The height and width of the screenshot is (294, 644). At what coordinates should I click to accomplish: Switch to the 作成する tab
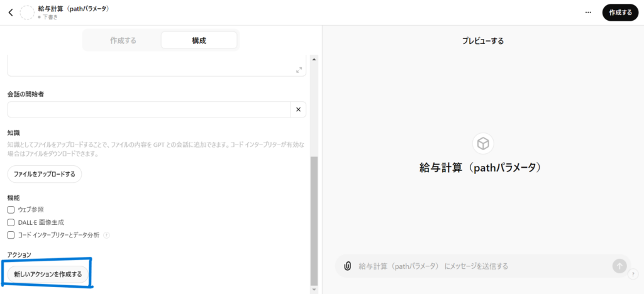point(123,40)
